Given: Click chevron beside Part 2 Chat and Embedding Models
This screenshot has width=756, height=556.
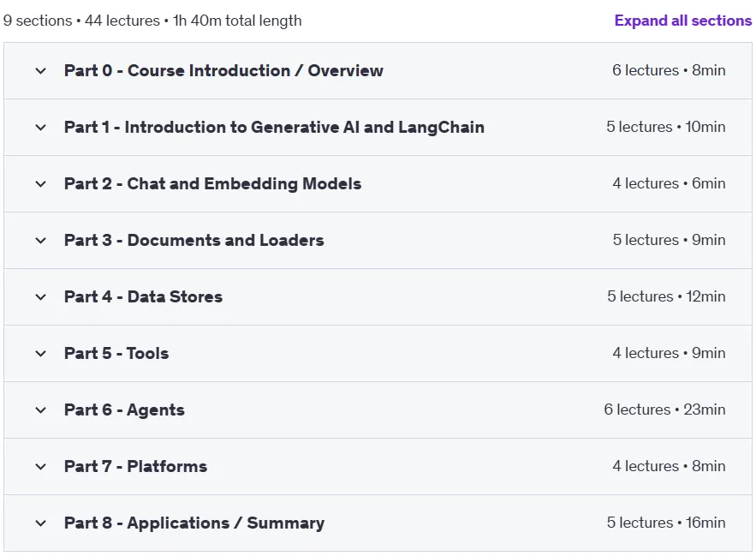Looking at the screenshot, I should [x=41, y=184].
